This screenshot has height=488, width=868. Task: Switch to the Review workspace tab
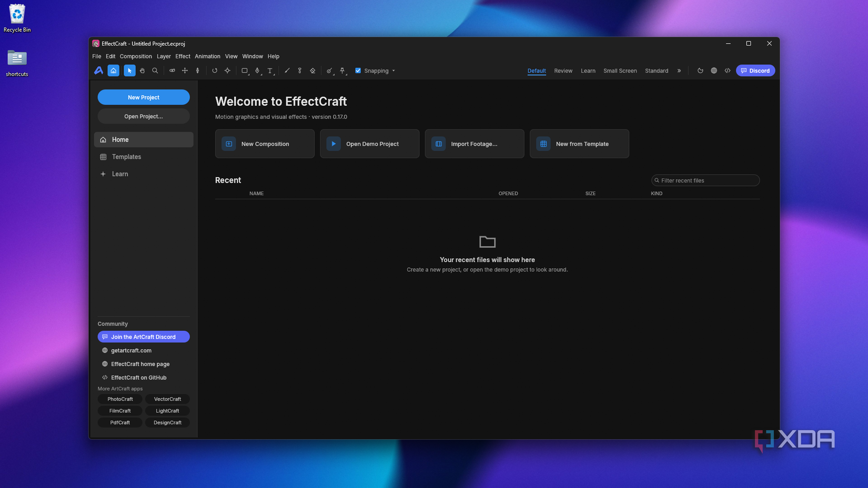click(563, 70)
